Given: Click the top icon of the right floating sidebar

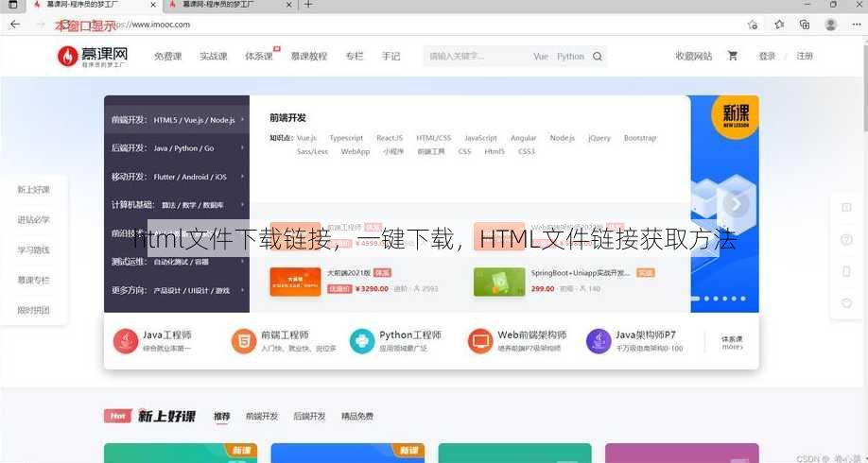Looking at the screenshot, I should point(846,208).
